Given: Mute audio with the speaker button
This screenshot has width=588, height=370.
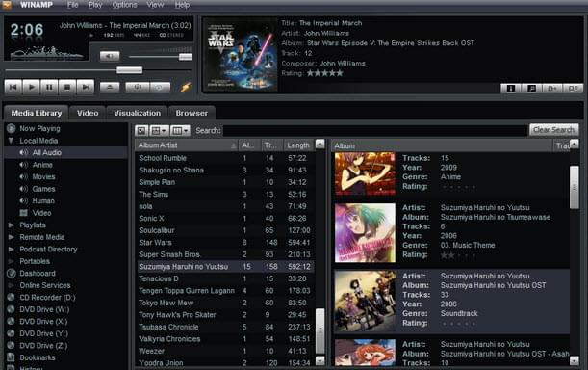Looking at the screenshot, I should click(x=110, y=56).
